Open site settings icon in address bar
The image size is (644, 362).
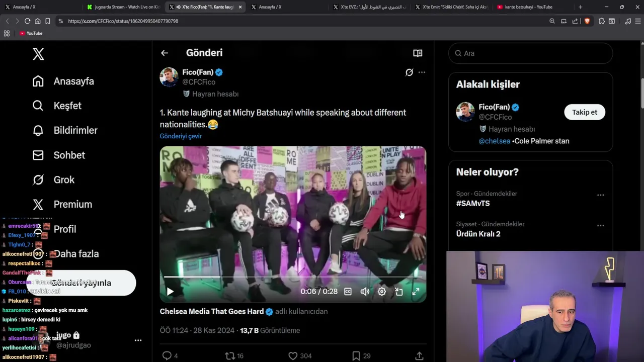61,21
